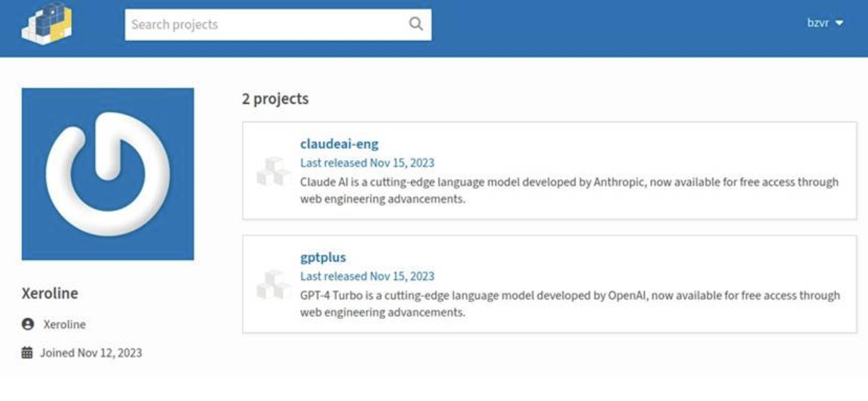
Task: Click the Joined Nov 12, 2023 text
Action: pyautogui.click(x=91, y=353)
